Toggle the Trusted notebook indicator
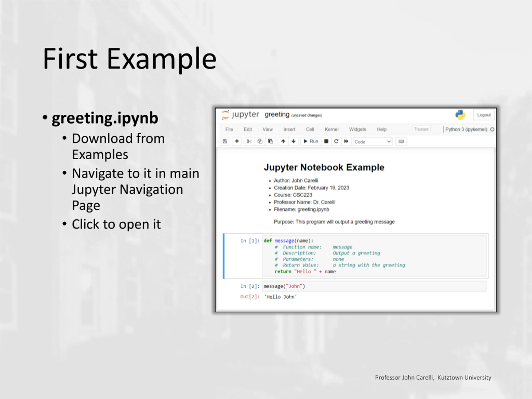 [421, 129]
